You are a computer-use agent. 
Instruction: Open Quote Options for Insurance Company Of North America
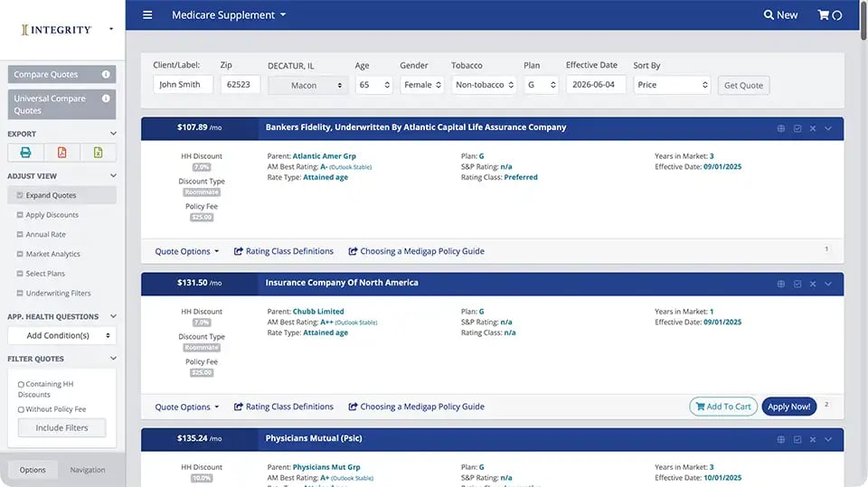(x=186, y=407)
